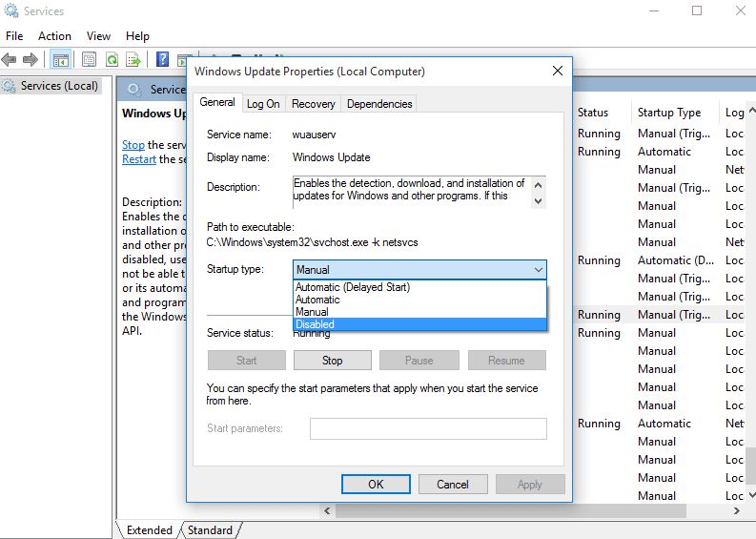Click the Back arrow in the toolbar
The image size is (756, 539).
(10, 59)
